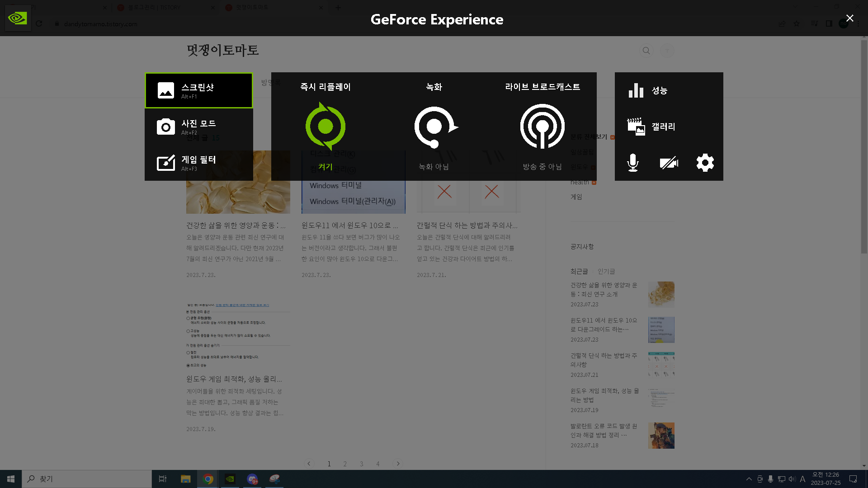Click the next page chevron
Viewport: 868px width, 488px height.
(398, 464)
